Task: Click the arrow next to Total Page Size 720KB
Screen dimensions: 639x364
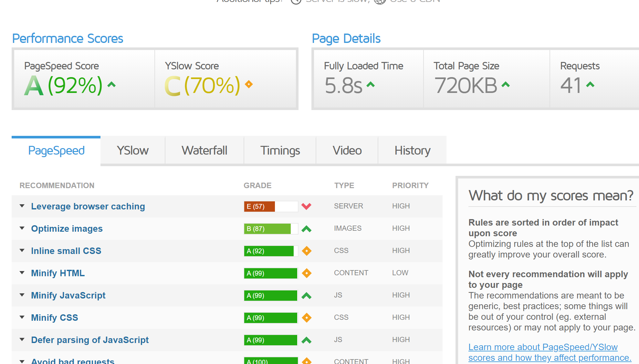Action: pyautogui.click(x=506, y=85)
